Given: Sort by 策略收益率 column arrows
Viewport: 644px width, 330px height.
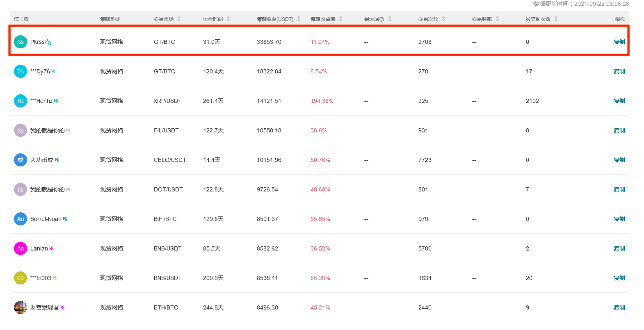Looking at the screenshot, I should [340, 19].
